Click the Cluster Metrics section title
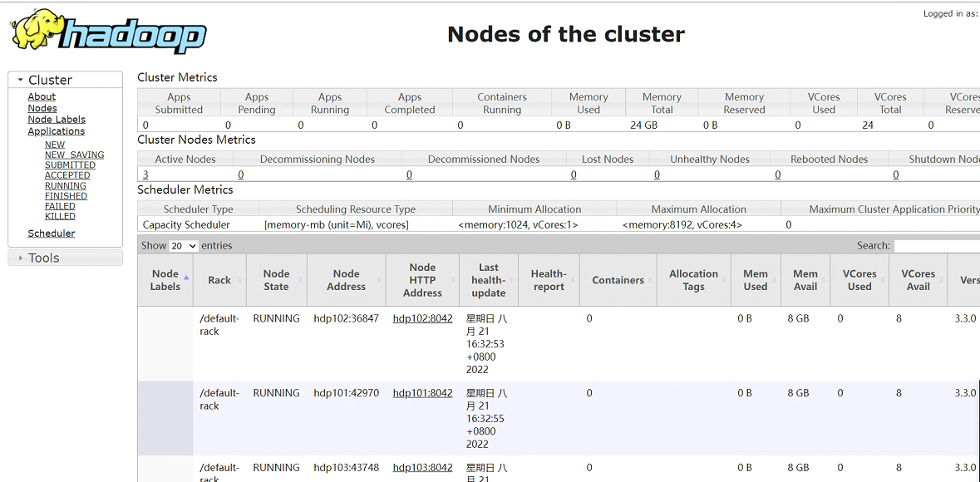Viewport: 980px width, 482px height. coord(178,77)
